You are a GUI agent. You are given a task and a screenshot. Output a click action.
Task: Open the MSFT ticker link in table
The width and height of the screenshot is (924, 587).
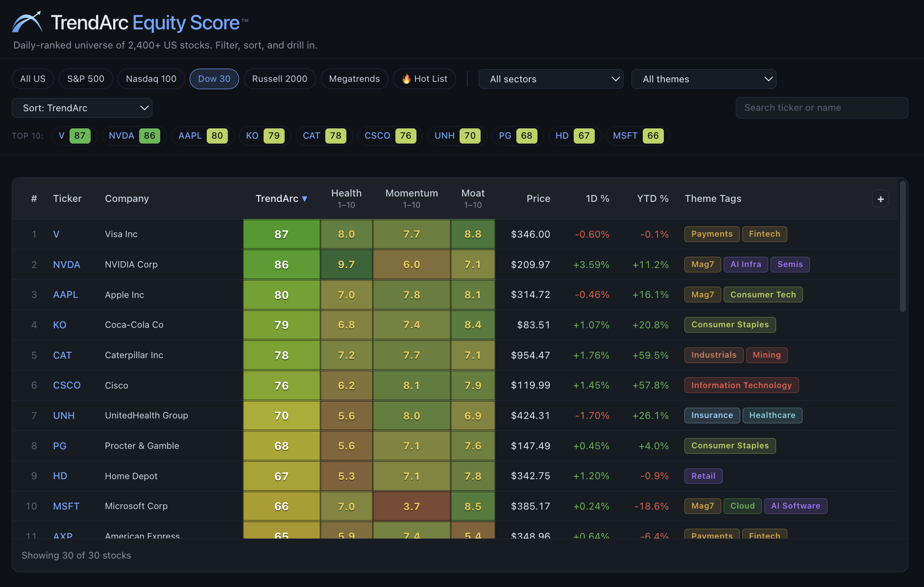pos(66,506)
